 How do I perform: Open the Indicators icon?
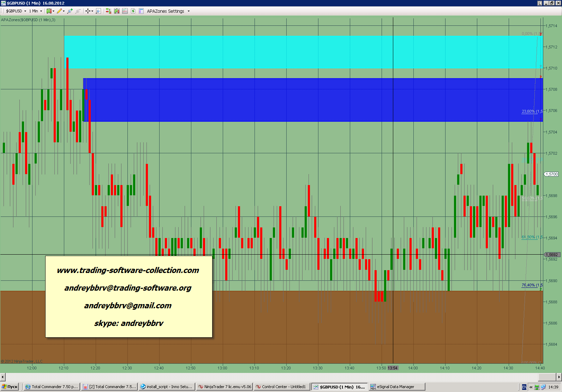pos(125,11)
